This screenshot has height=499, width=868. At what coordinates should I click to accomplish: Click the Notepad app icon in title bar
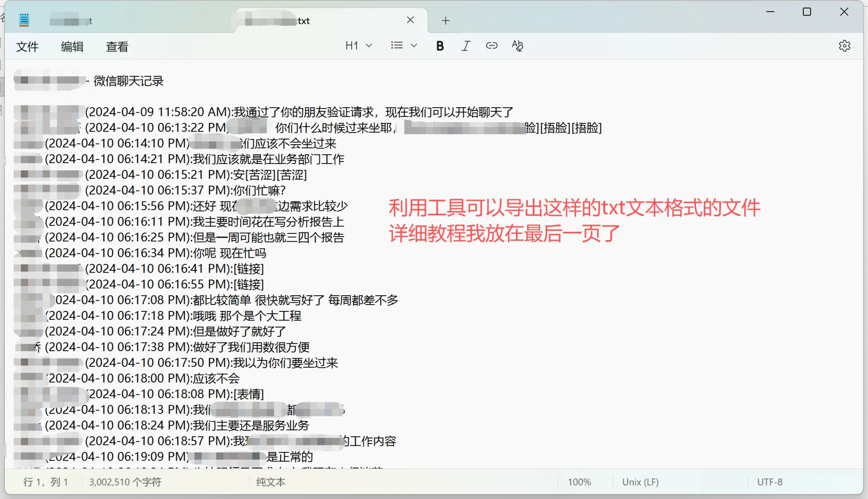click(x=24, y=20)
